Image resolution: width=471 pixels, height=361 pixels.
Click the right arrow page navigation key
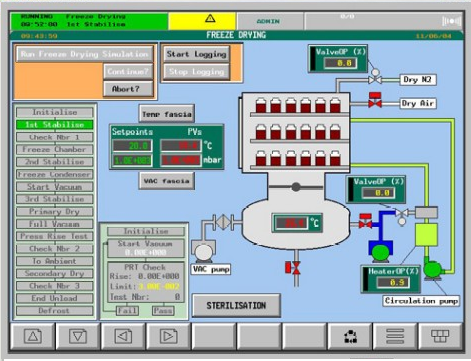[168, 336]
